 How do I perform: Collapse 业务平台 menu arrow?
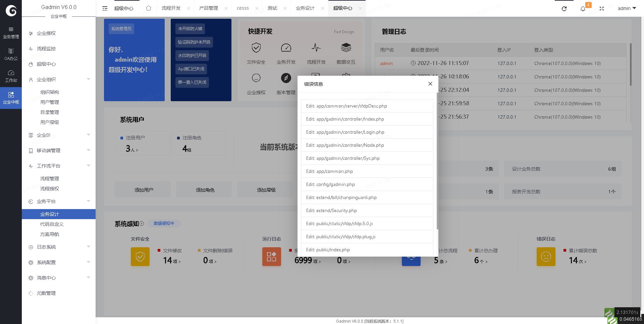(x=89, y=201)
